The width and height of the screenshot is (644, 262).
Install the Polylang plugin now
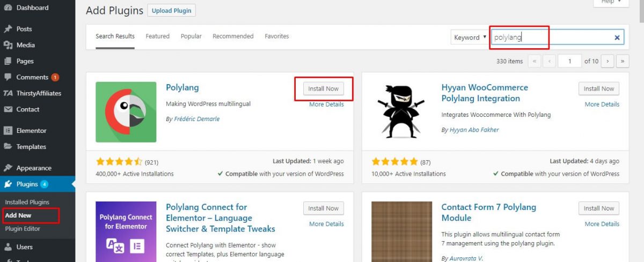coord(323,89)
